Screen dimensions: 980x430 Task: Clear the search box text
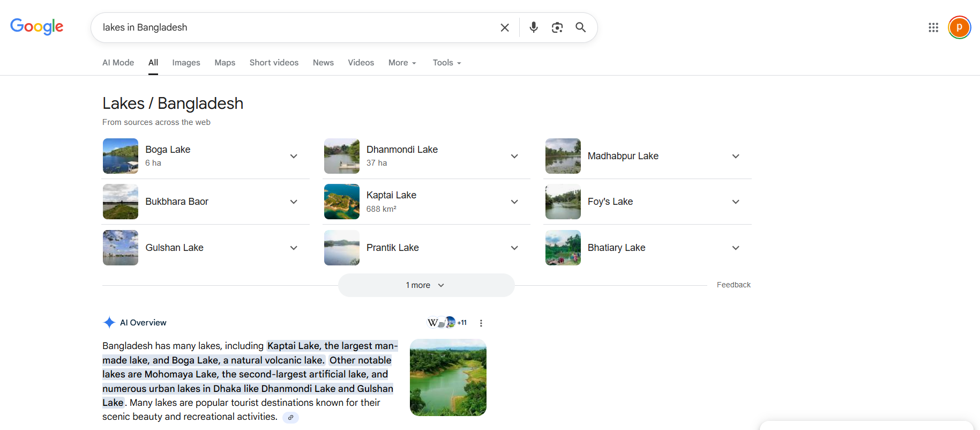click(505, 27)
